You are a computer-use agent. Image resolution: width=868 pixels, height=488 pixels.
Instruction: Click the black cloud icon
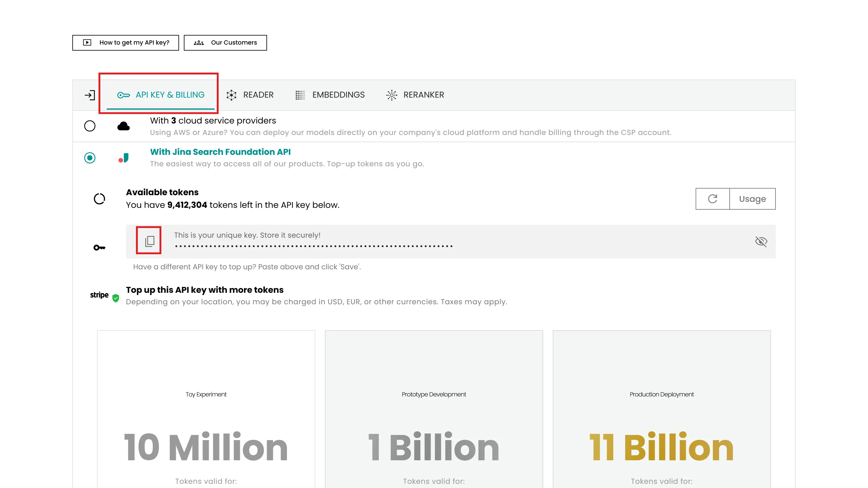tap(123, 126)
